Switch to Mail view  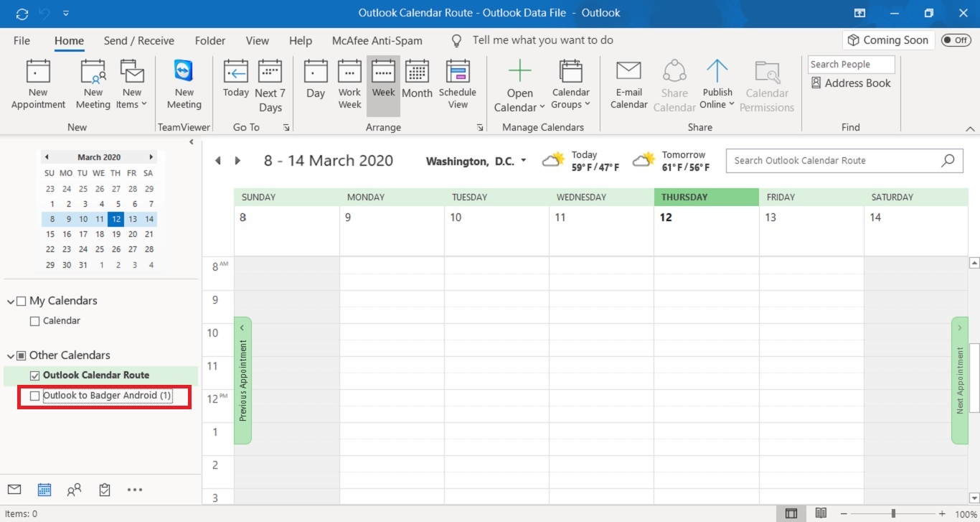14,490
